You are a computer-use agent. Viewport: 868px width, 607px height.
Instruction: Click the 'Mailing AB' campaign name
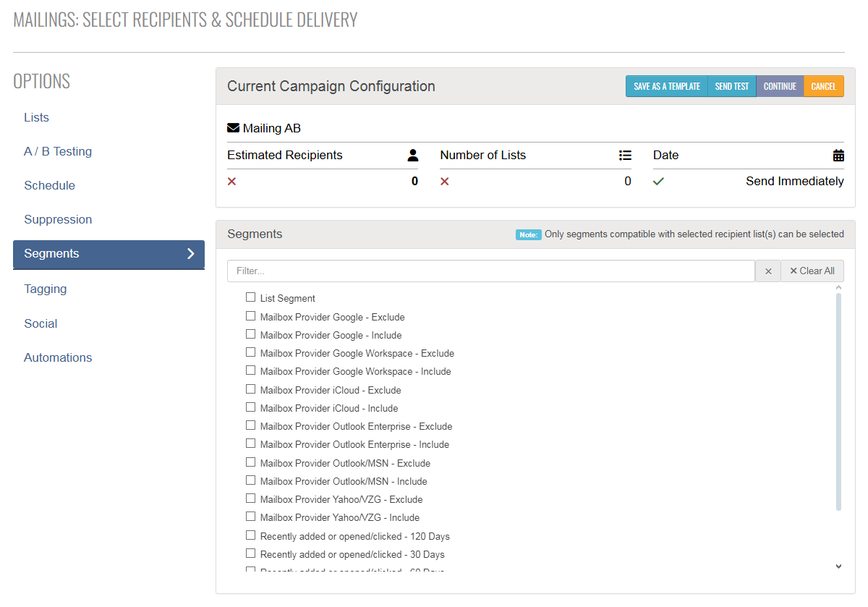272,128
